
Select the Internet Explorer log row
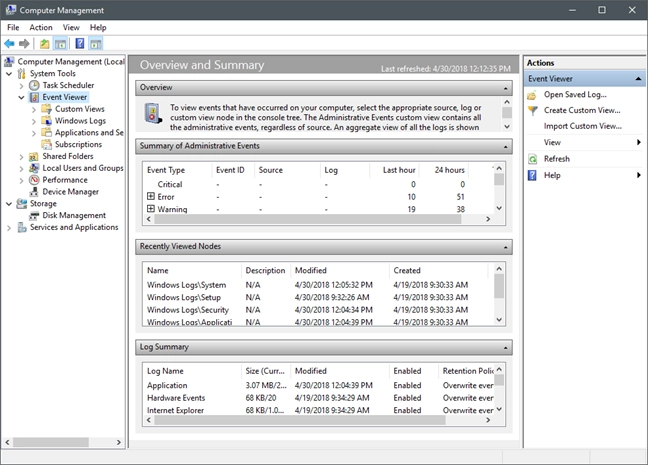(x=318, y=410)
